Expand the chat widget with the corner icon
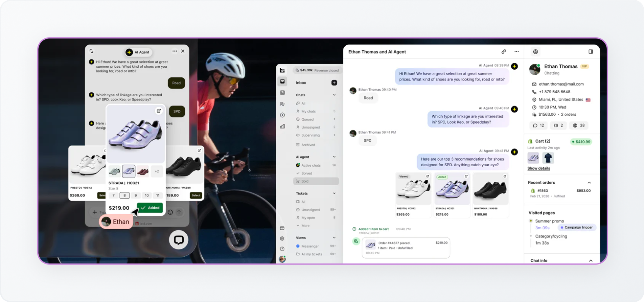The height and width of the screenshot is (302, 644). pyautogui.click(x=92, y=51)
